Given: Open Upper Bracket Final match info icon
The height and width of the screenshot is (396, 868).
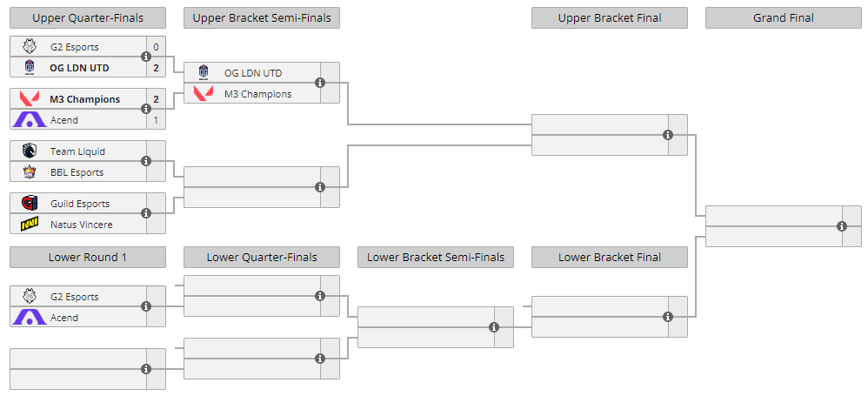Looking at the screenshot, I should (x=668, y=135).
